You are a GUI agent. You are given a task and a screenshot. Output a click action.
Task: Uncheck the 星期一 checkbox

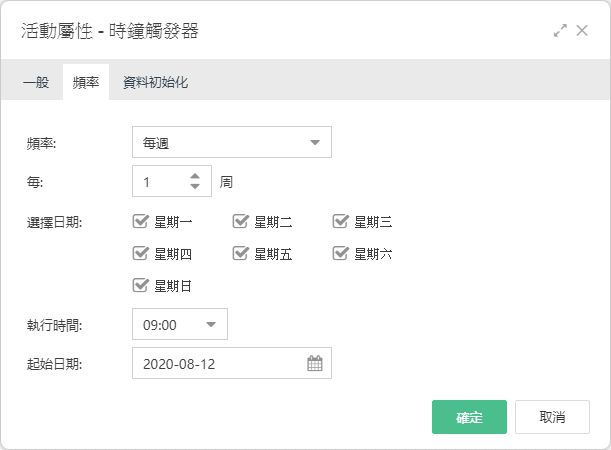[140, 221]
